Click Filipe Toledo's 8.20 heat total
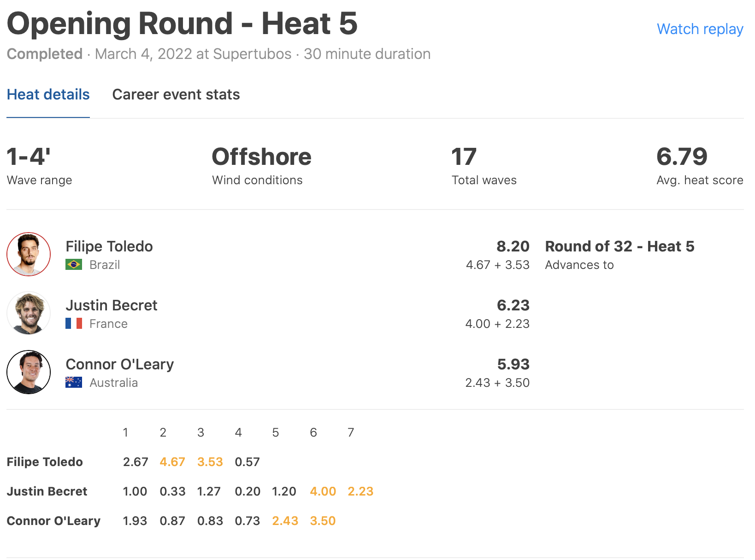Image resolution: width=755 pixels, height=560 pixels. pos(513,246)
